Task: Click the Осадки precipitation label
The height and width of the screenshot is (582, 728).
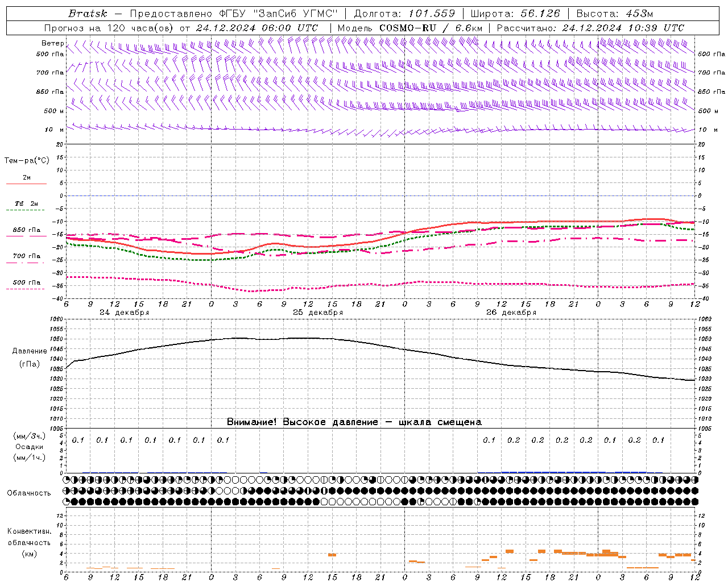Action: point(29,447)
